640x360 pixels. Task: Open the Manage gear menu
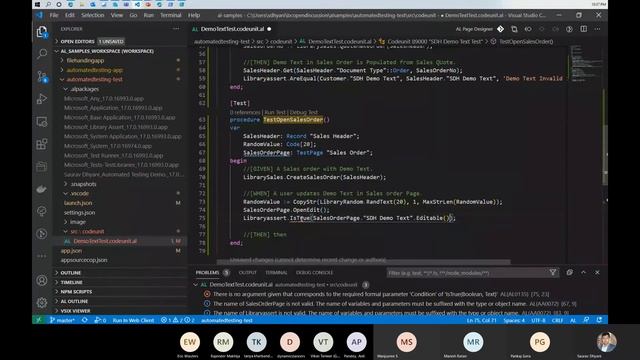42,302
